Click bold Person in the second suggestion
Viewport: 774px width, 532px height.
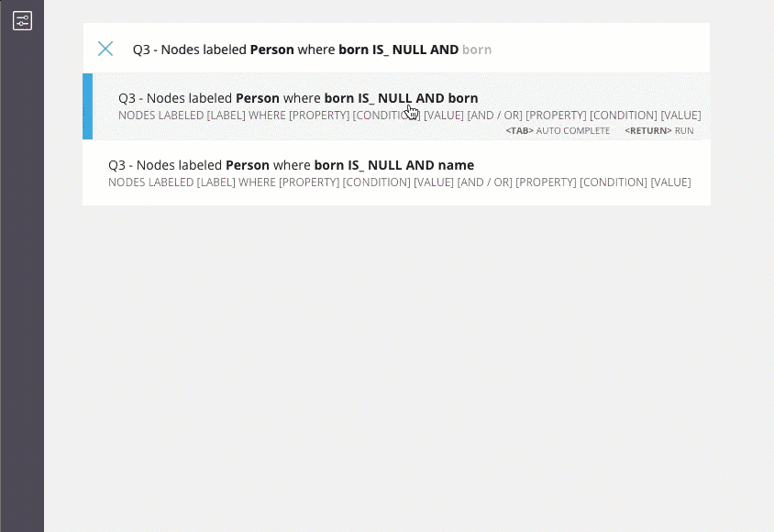248,165
